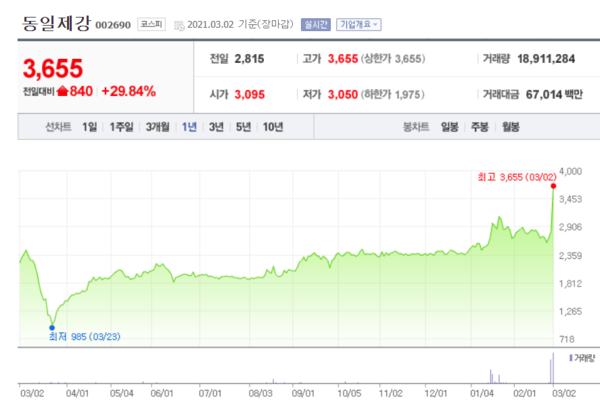Click the calendar clock icon beside 2021.03.02
The image size is (600, 411).
pos(179,26)
